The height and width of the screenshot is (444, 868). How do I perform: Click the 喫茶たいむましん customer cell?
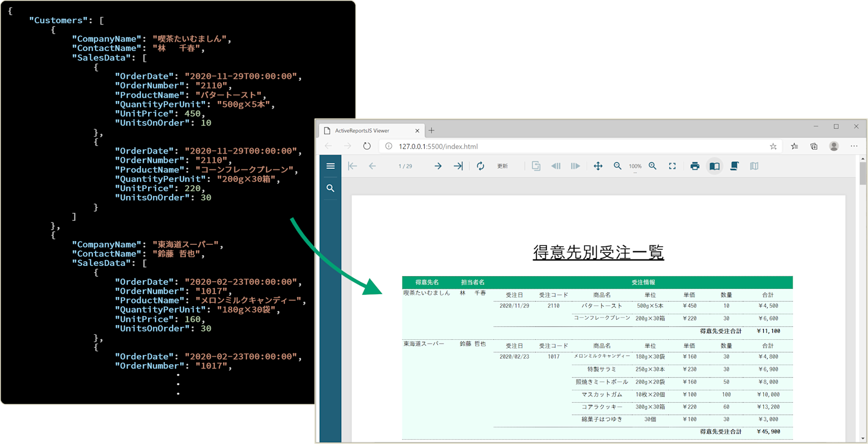coord(426,293)
